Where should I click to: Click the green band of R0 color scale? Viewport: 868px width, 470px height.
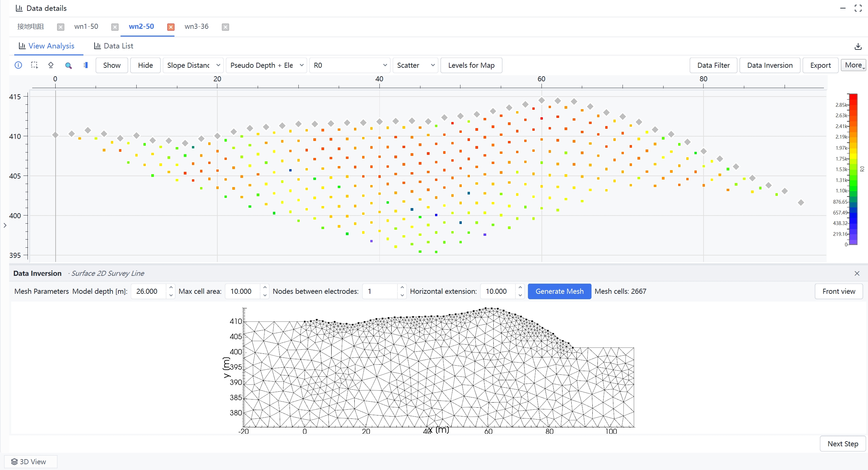(x=853, y=185)
